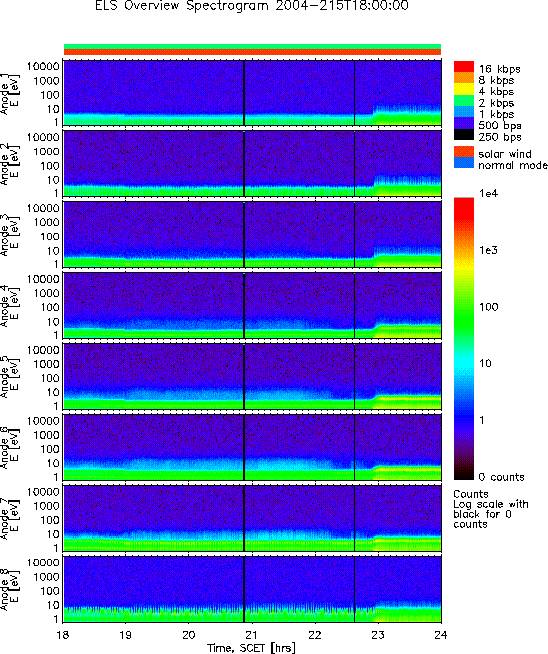
Task: Click the Anode 2 spectrogram panel
Action: [x=252, y=164]
